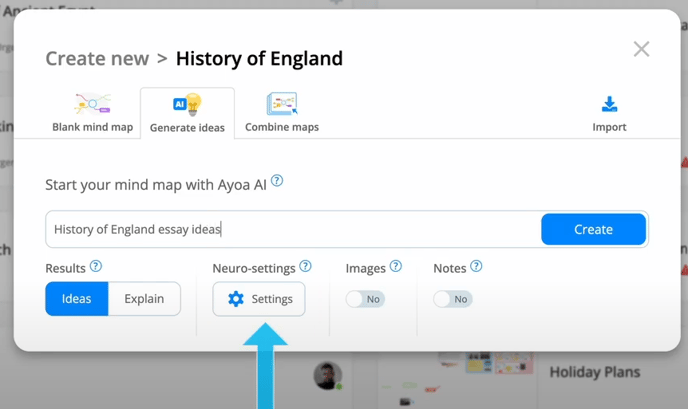688x409 pixels.
Task: Toggle the Images switch on
Action: click(x=365, y=299)
